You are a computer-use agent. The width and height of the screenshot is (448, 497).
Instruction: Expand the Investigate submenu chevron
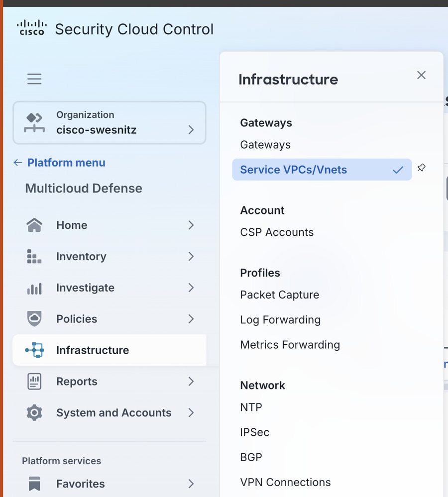191,288
